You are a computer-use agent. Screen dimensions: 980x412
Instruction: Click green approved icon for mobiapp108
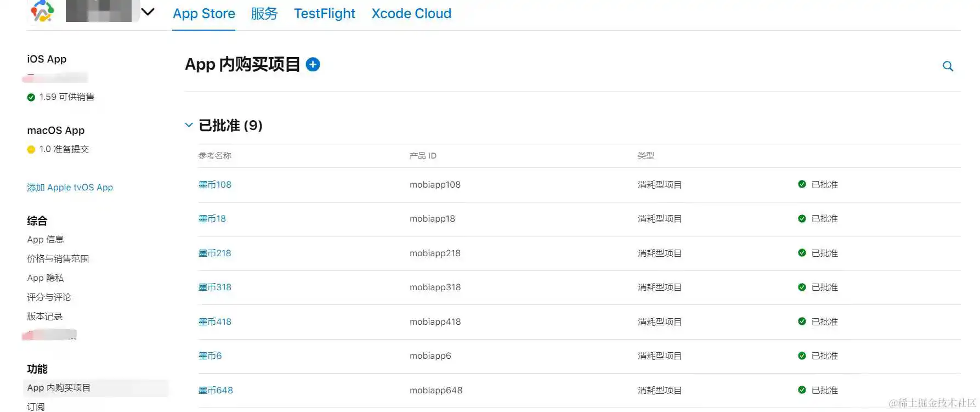(802, 184)
